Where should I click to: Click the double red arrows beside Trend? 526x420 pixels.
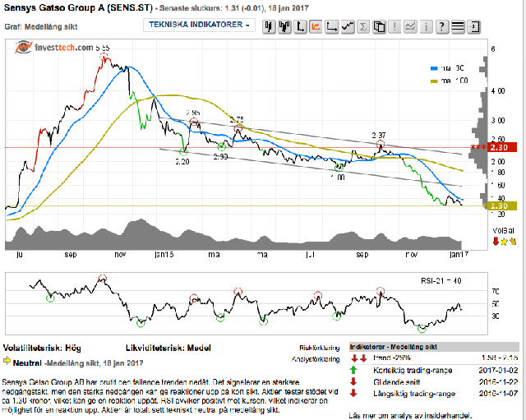(x=358, y=358)
